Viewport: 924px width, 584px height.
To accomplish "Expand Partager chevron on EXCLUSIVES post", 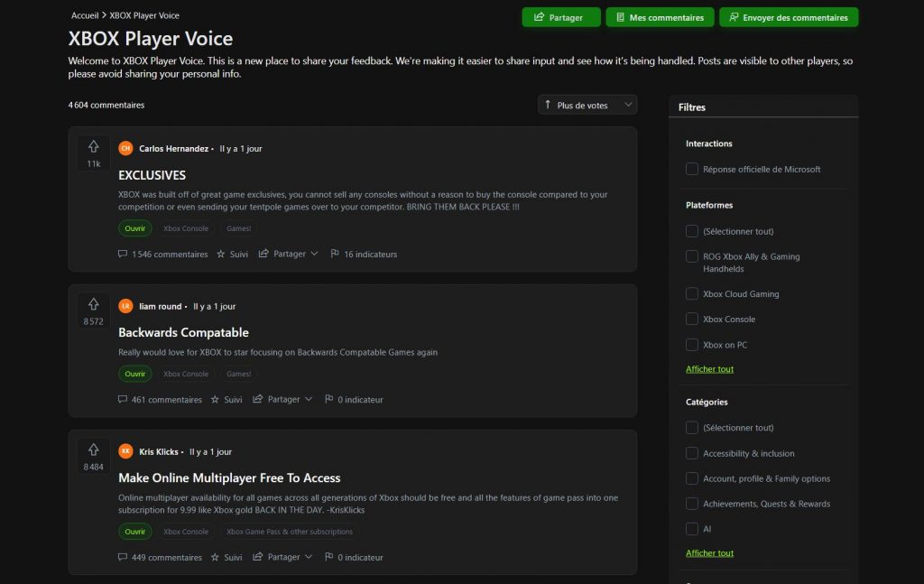I will [x=315, y=254].
